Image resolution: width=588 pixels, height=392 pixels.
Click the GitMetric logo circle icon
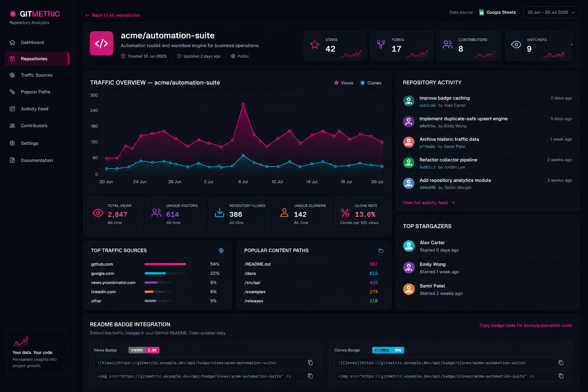(13, 14)
